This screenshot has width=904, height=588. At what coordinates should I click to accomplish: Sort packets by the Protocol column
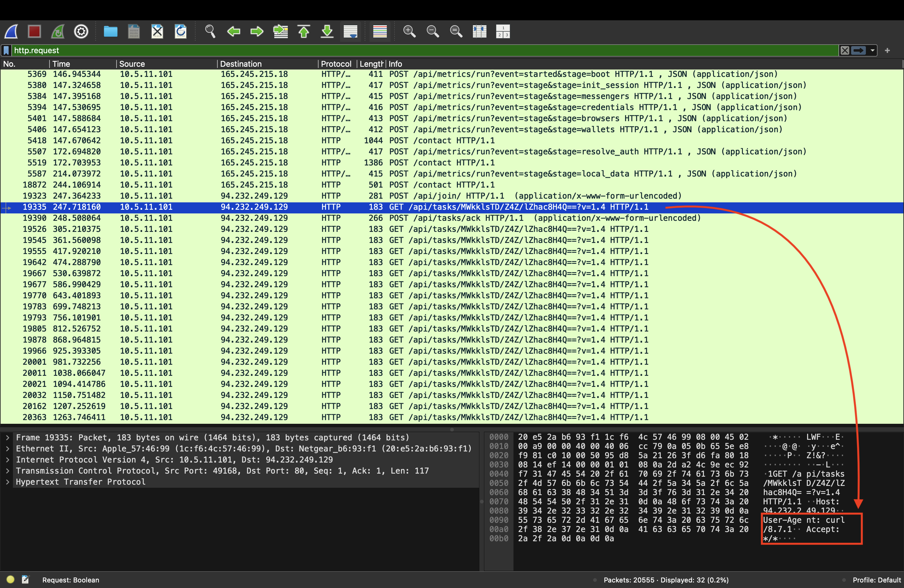[x=337, y=64]
